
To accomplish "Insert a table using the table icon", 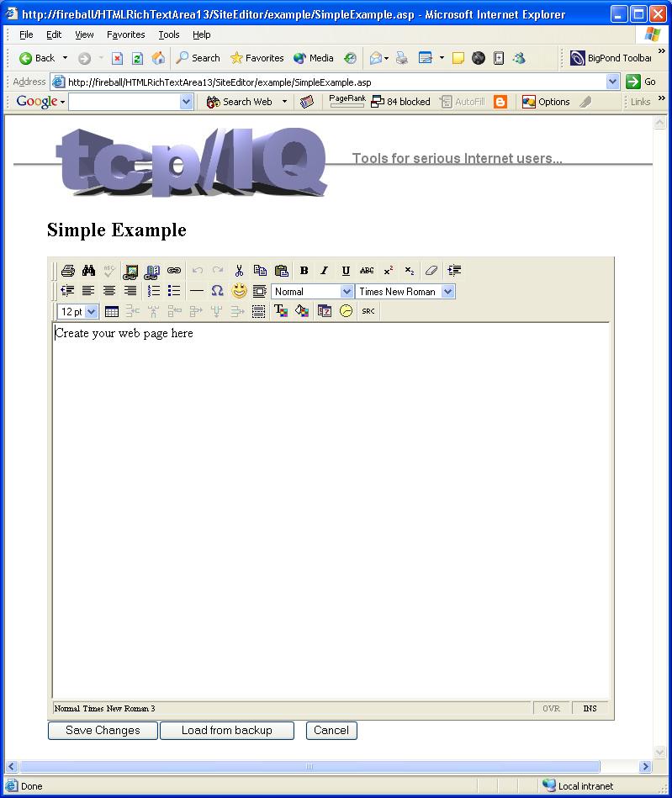I will [112, 312].
